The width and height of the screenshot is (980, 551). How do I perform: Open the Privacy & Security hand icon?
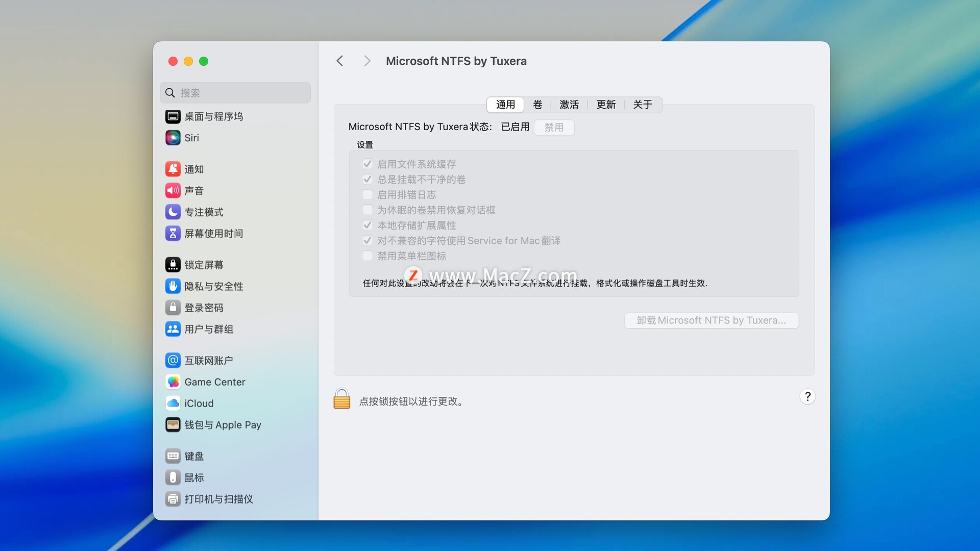coord(173,286)
